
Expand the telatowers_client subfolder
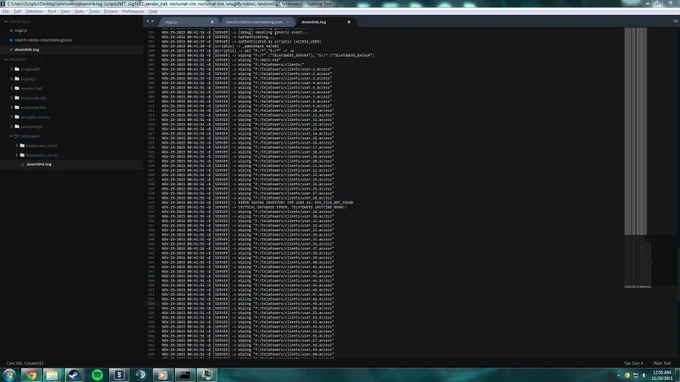[17, 146]
